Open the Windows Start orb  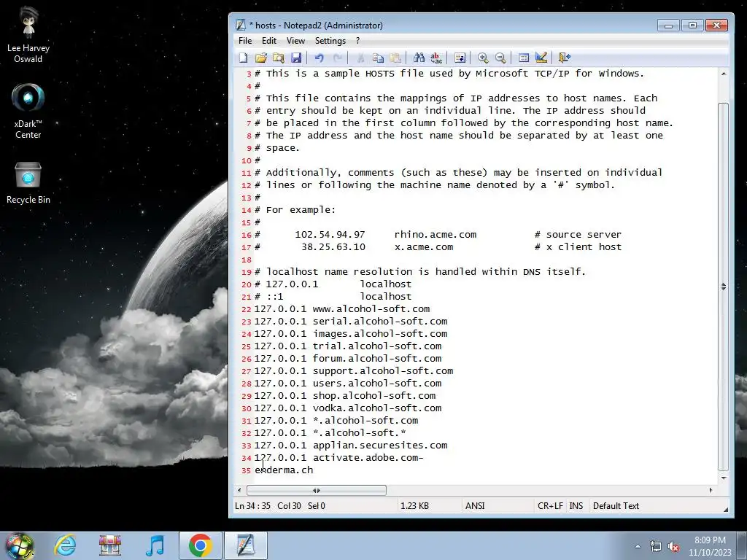point(20,545)
